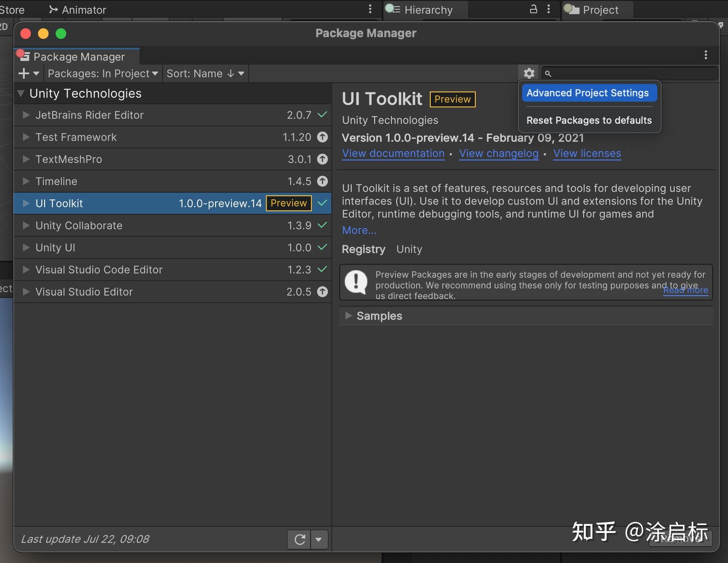The image size is (728, 563).
Task: Click the gear settings icon
Action: click(x=529, y=73)
